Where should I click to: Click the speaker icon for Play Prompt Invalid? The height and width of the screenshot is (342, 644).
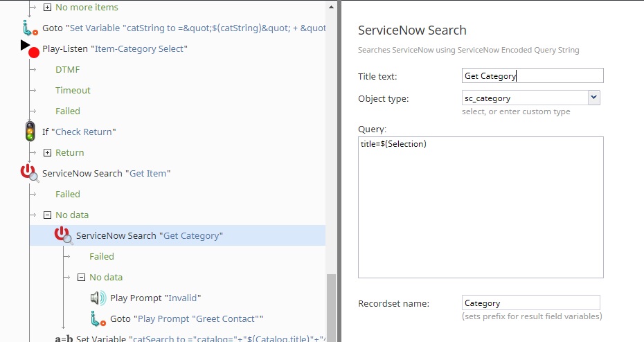point(98,298)
